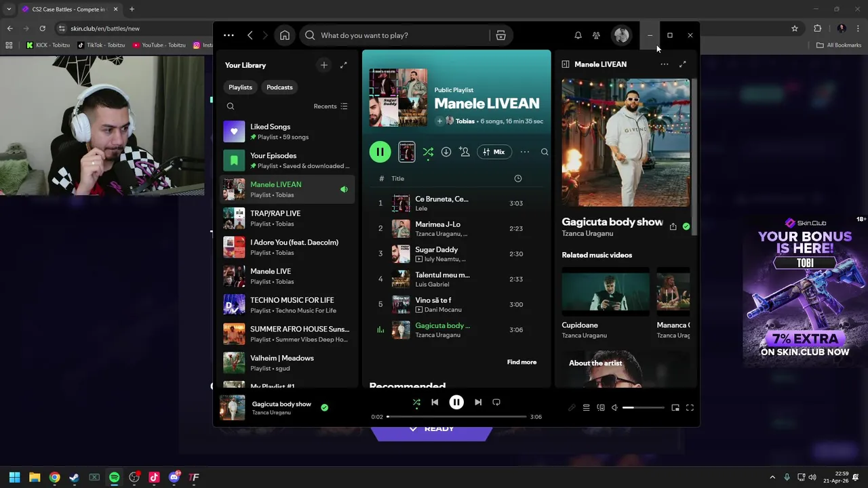This screenshot has height=488, width=868.
Task: Search within the playlist using the magnifier
Action: [x=545, y=152]
